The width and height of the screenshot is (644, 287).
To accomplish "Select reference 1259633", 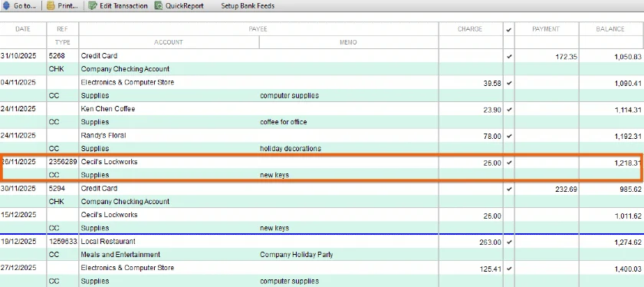I will pyautogui.click(x=63, y=242).
